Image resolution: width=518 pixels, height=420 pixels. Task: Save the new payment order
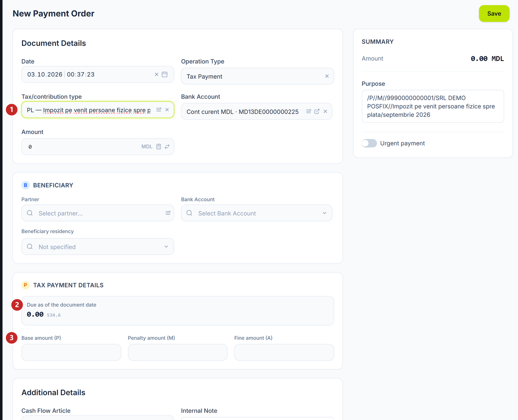[x=494, y=13]
